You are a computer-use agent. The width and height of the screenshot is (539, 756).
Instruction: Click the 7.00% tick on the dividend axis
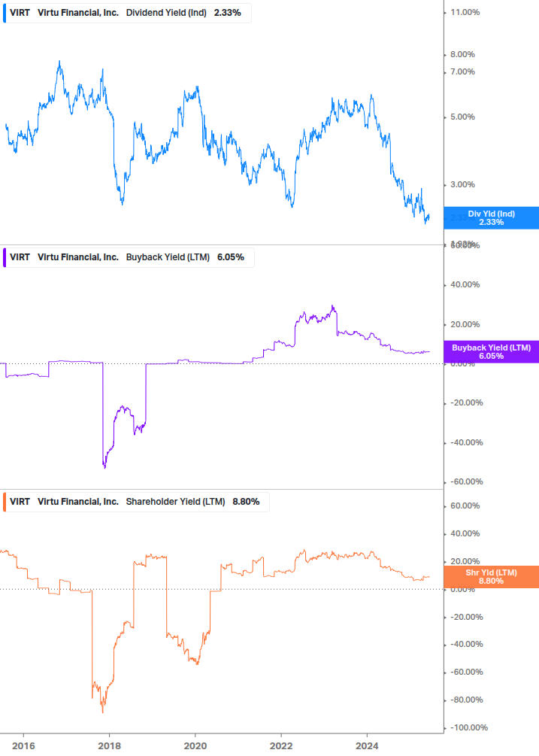462,72
